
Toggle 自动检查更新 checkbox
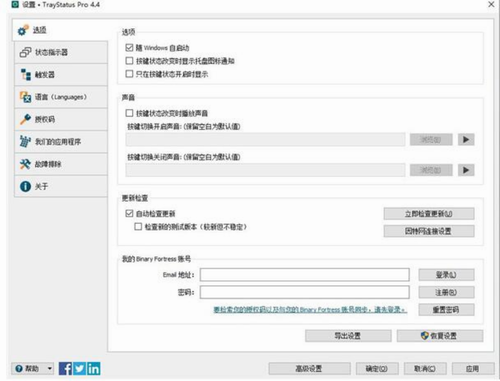pos(129,213)
